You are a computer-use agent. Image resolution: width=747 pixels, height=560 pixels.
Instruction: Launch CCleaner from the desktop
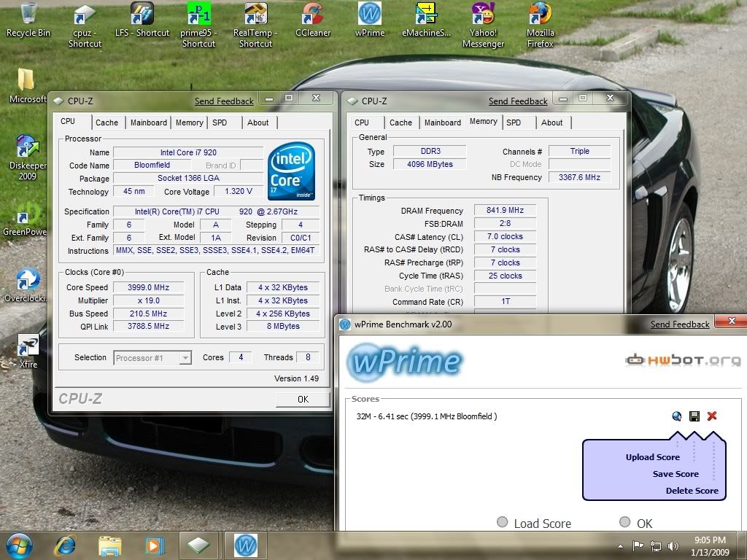click(x=312, y=20)
